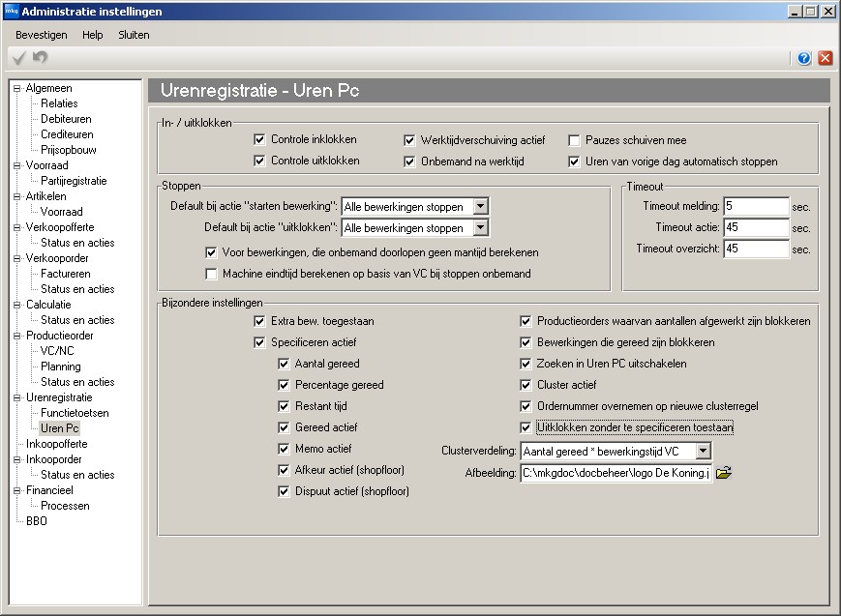Toggle Zoeken in Uren PC uitschakelen
The height and width of the screenshot is (616, 841).
click(x=526, y=364)
